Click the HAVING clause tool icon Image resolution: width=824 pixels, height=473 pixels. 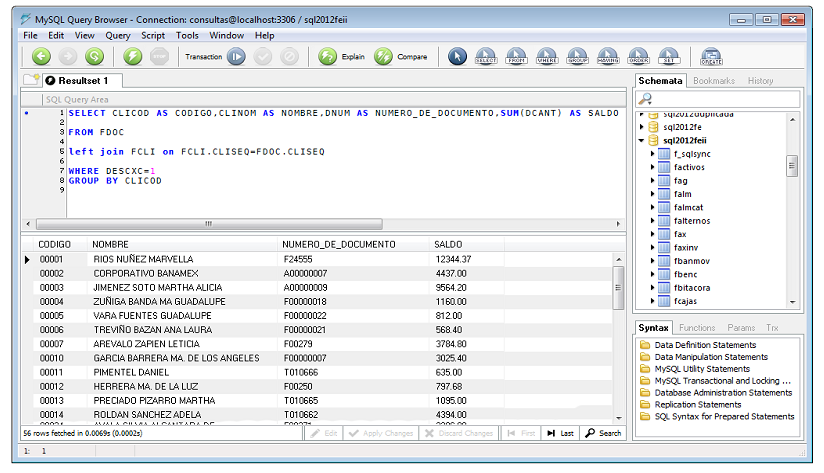click(x=608, y=56)
